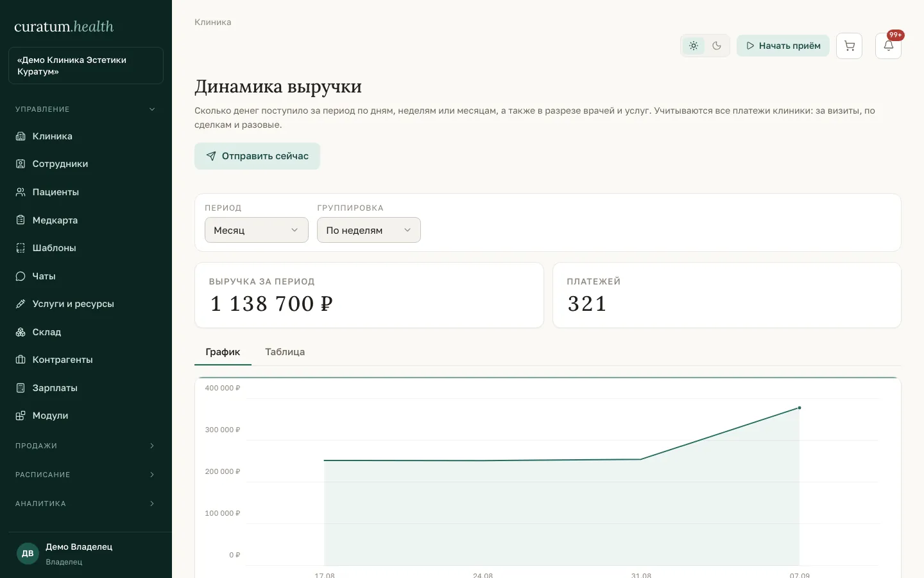
Task: Open the Период dropdown set to Месяц
Action: [x=257, y=230]
